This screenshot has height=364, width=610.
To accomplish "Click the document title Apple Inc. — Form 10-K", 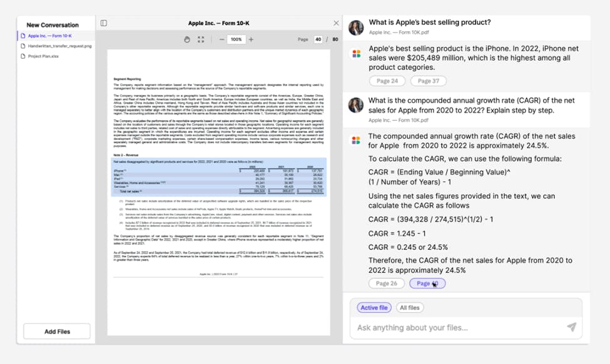I will coord(218,23).
